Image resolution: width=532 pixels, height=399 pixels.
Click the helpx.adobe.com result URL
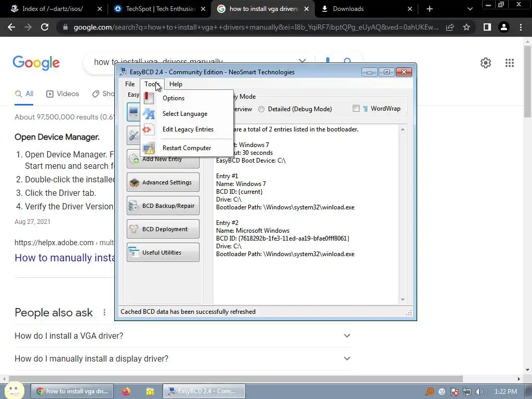64,243
